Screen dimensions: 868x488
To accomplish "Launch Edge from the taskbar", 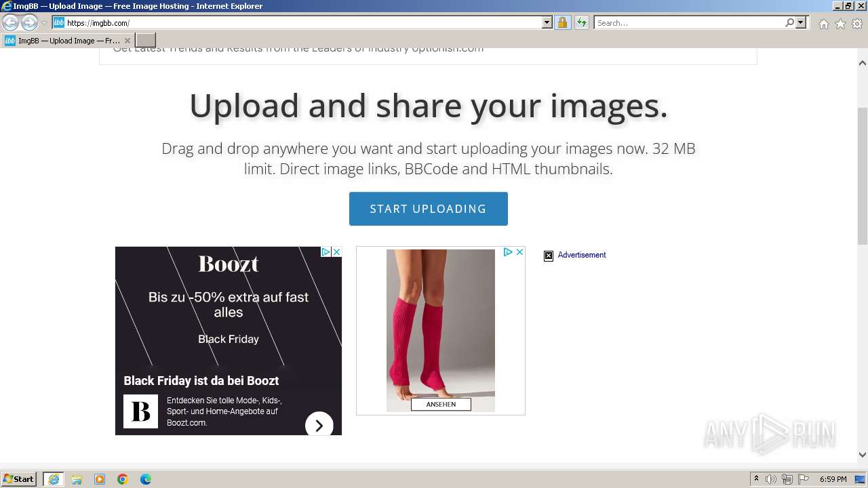I will (146, 479).
